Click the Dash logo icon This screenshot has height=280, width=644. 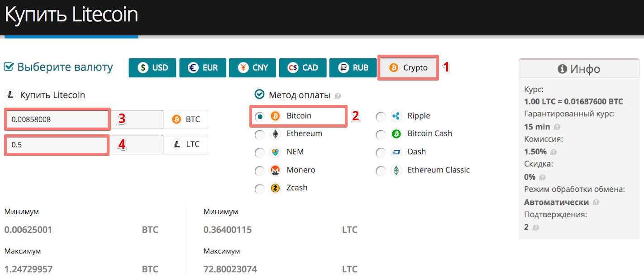(396, 152)
